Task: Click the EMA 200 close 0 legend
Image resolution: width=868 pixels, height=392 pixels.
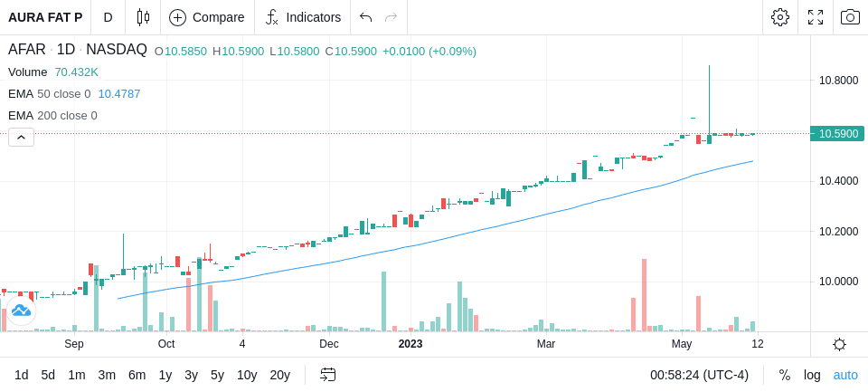Action: click(52, 115)
